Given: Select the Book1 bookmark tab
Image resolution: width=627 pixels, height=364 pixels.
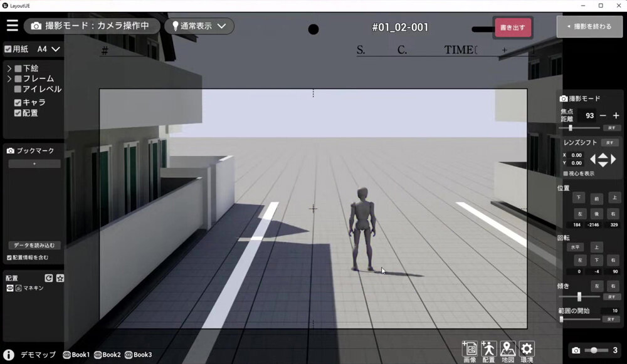Looking at the screenshot, I should point(76,355).
